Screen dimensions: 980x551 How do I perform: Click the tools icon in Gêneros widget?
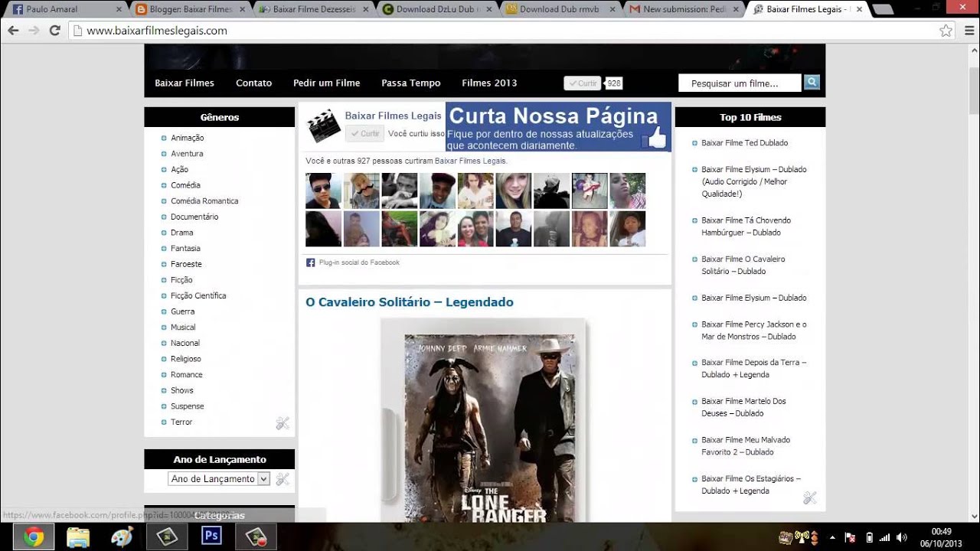pyautogui.click(x=283, y=423)
